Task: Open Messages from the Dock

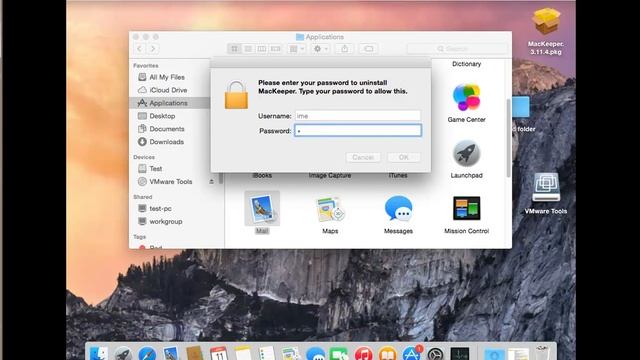Action: click(315, 353)
